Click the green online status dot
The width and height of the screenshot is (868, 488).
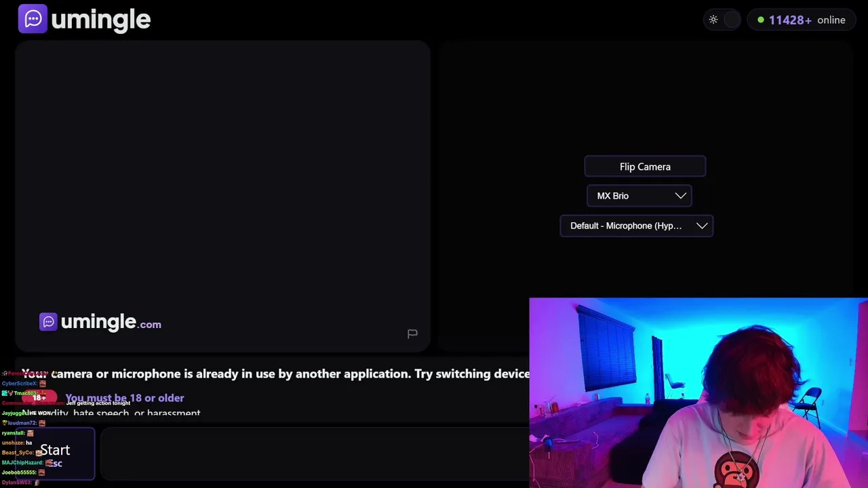click(x=761, y=20)
